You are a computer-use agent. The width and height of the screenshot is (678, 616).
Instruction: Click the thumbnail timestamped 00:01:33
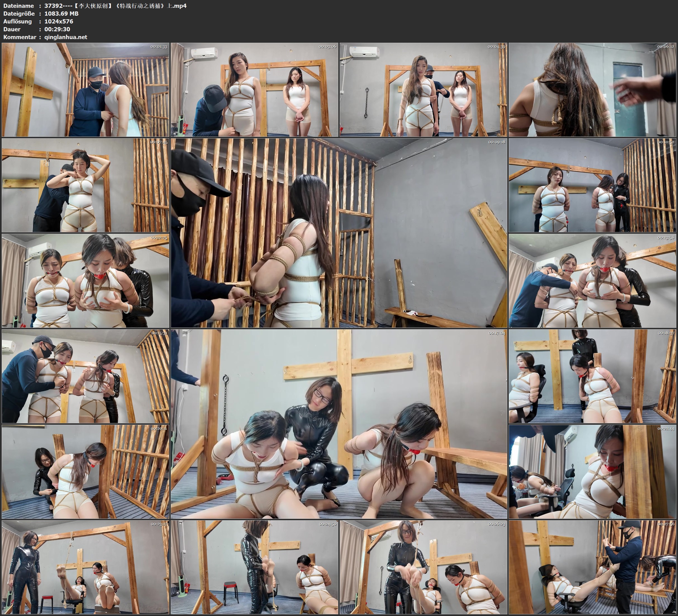(x=85, y=90)
